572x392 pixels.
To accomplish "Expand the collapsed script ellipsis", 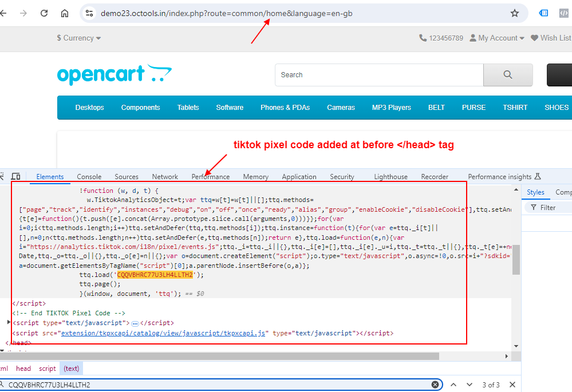I will pos(135,323).
